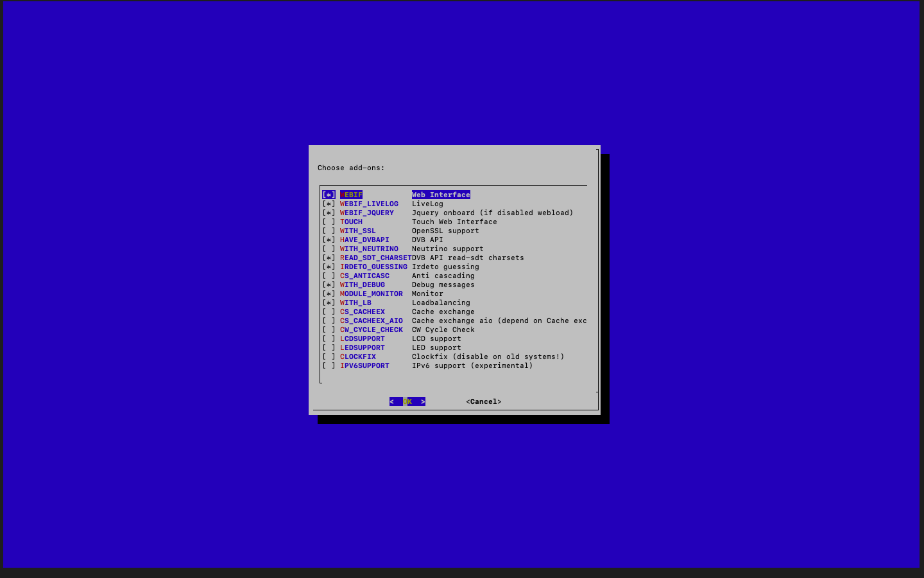
Task: Enable the TOUCH web interface checkbox
Action: pos(329,222)
